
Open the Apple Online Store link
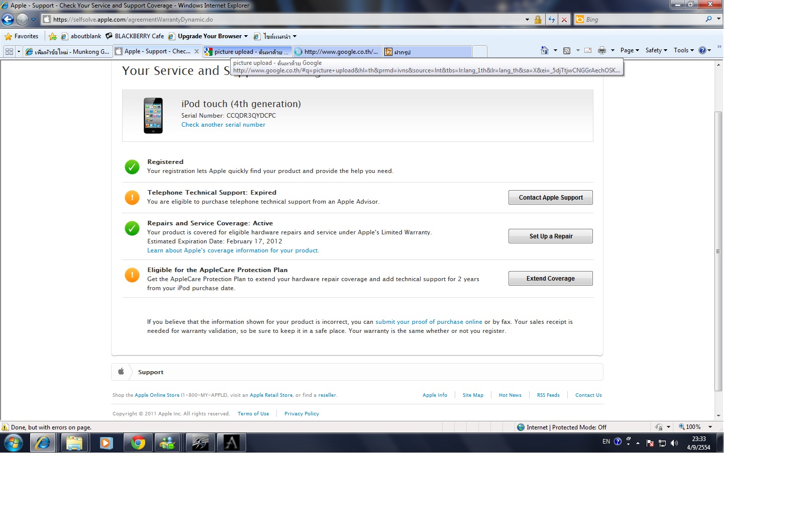(157, 395)
